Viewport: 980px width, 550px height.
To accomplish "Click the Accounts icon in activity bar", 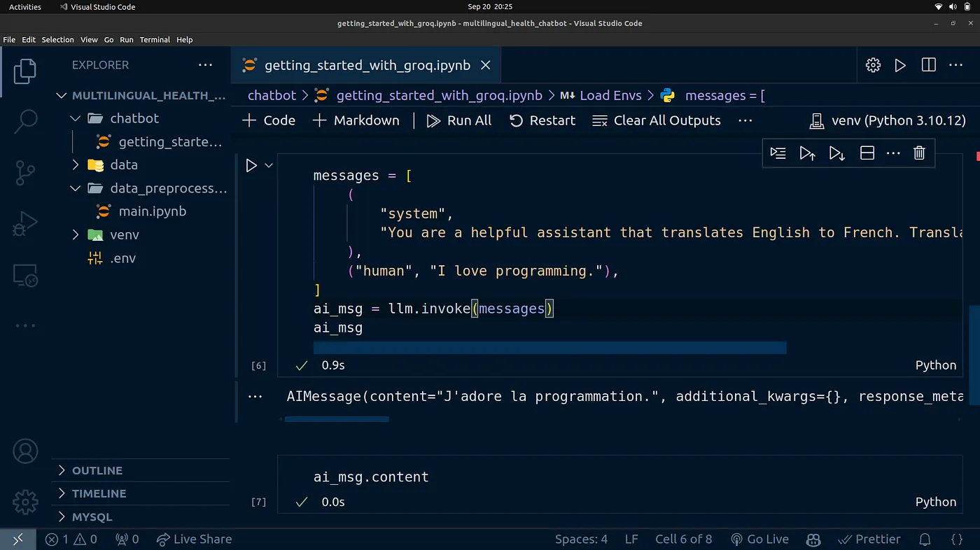I will 26,451.
